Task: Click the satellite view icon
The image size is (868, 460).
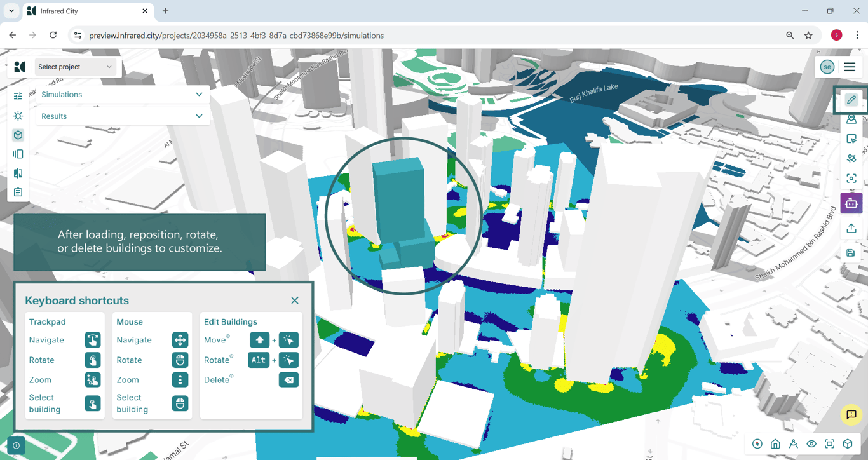Action: coord(851,158)
